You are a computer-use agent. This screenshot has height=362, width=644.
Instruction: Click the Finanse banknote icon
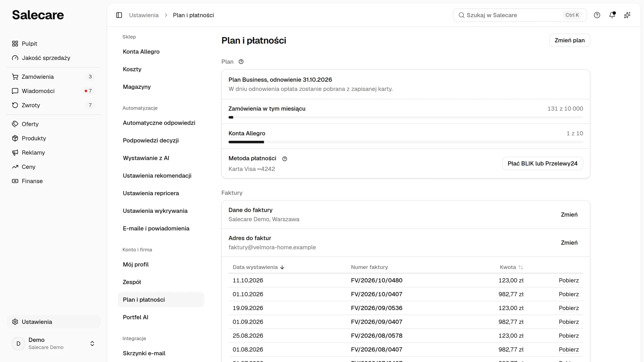tap(15, 181)
